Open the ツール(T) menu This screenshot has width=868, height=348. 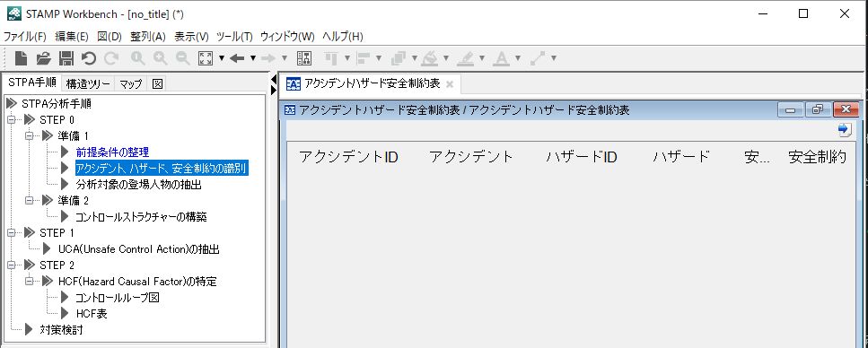[x=234, y=37]
